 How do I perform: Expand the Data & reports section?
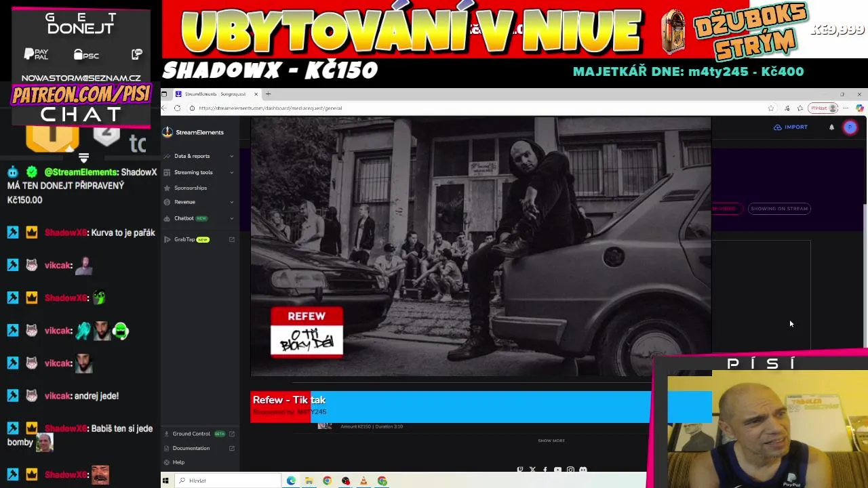(x=200, y=156)
